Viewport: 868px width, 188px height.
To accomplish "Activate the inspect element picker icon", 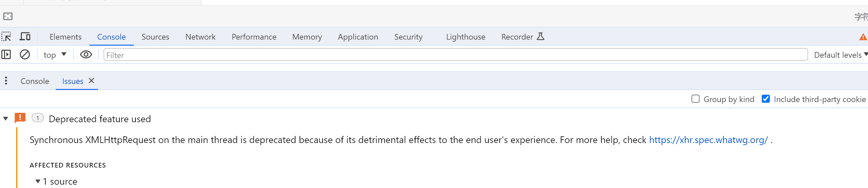I will tap(6, 37).
